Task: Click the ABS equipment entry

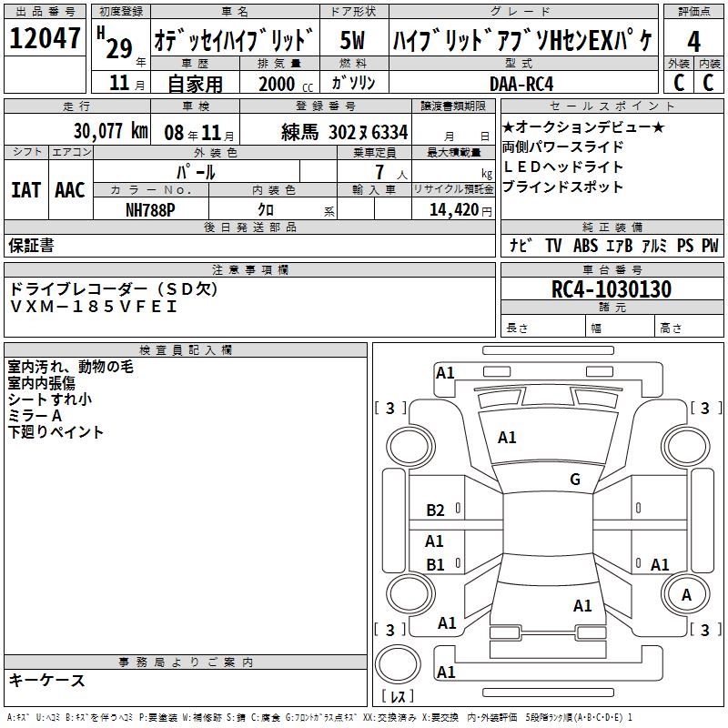Action: (x=585, y=245)
